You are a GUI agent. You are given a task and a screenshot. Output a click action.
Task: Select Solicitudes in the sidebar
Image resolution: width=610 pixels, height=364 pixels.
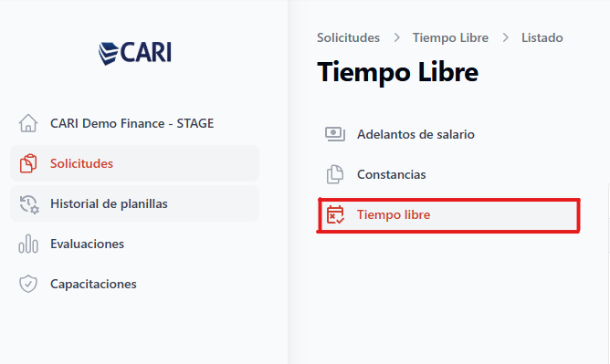[x=134, y=163]
